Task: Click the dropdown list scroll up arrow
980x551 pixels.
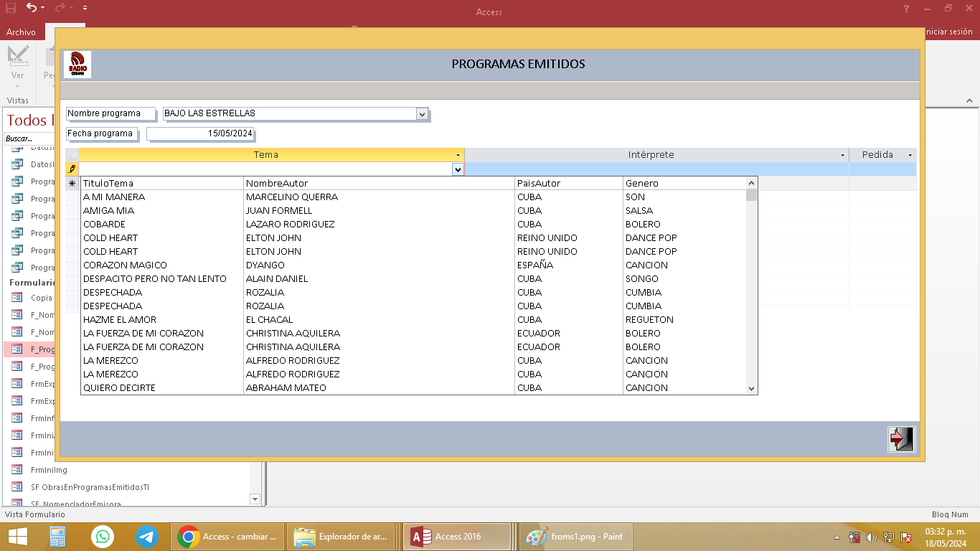Action: pyautogui.click(x=752, y=182)
